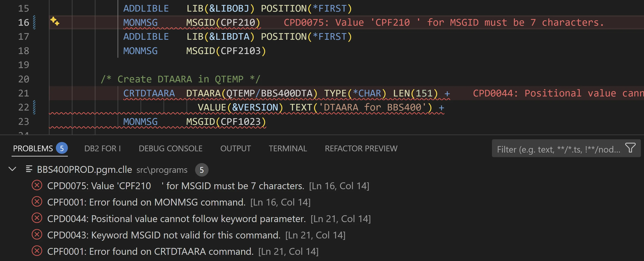The width and height of the screenshot is (644, 261).
Task: Open the REFACTOR PREVIEW tab
Action: (361, 148)
